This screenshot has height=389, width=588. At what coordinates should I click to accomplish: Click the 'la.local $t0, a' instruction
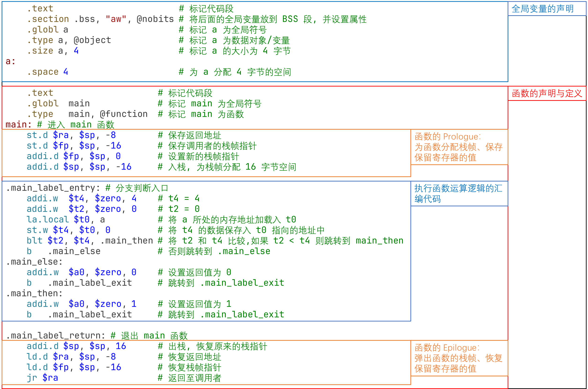66,219
